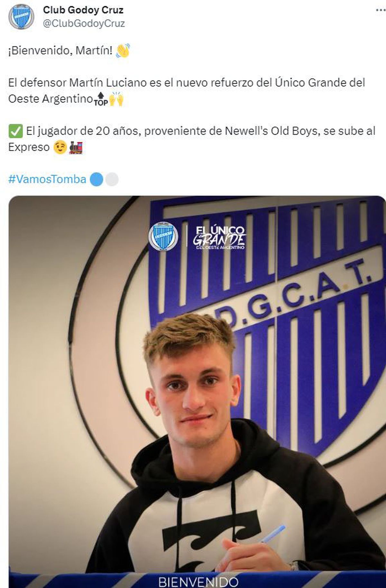
Task: Click the BIENVENIDO banner in the photo
Action: click(198, 582)
